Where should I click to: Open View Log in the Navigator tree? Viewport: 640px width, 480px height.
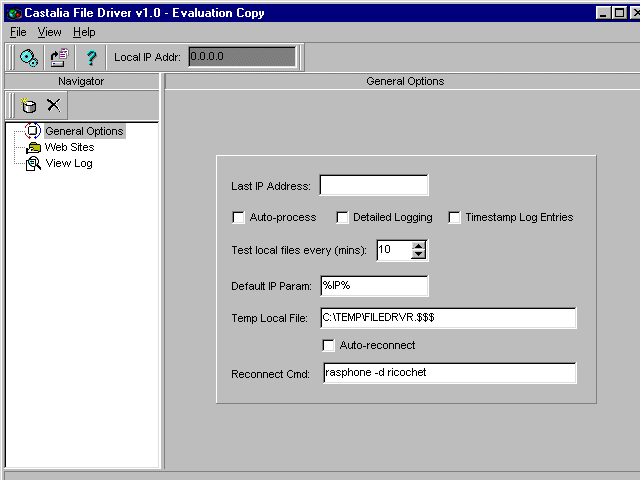68,163
